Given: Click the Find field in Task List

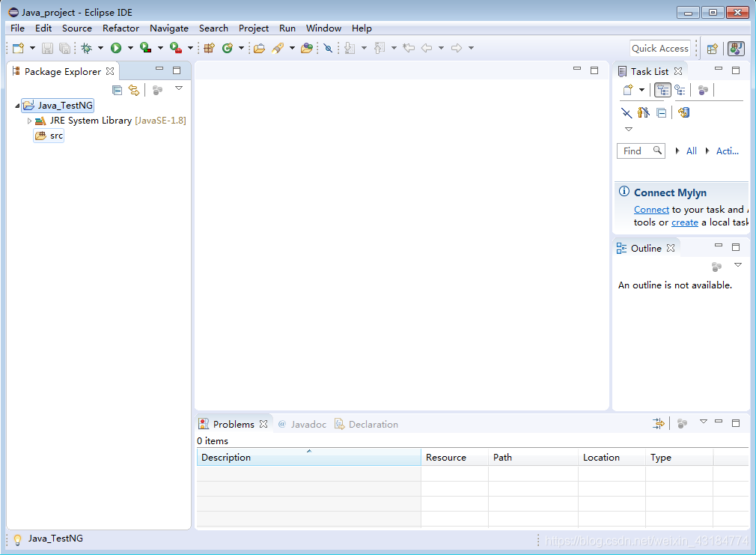Looking at the screenshot, I should (641, 151).
